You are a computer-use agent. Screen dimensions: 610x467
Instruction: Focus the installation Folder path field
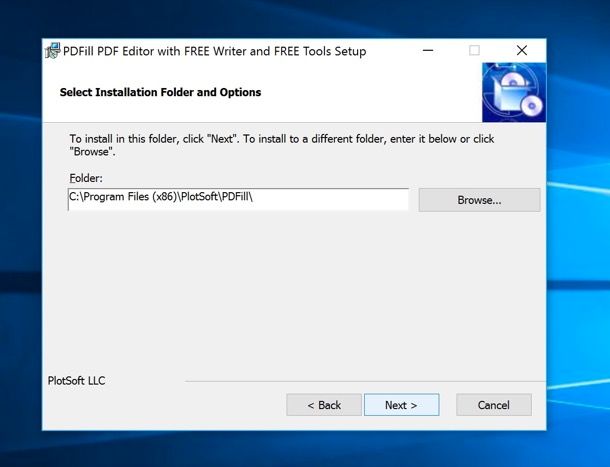point(238,199)
